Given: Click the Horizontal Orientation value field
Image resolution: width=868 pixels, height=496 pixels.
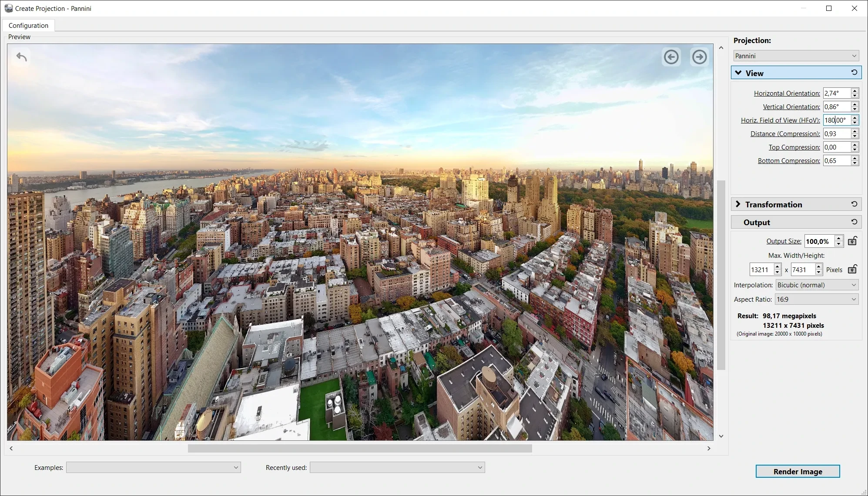Looking at the screenshot, I should tap(837, 93).
